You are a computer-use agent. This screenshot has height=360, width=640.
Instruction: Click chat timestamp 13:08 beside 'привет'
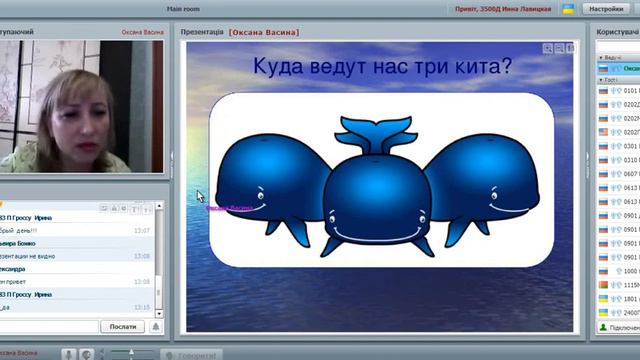(x=142, y=282)
